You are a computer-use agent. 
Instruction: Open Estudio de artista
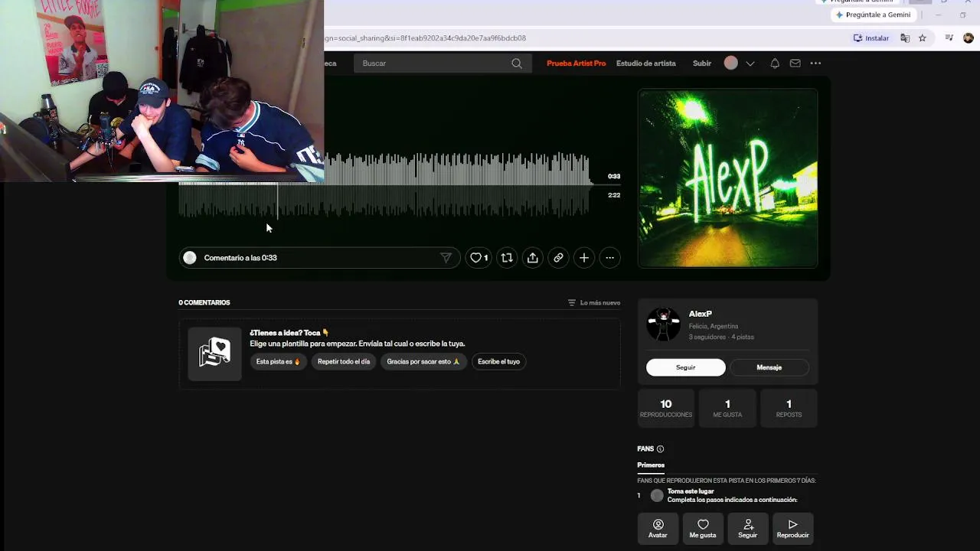coord(646,64)
